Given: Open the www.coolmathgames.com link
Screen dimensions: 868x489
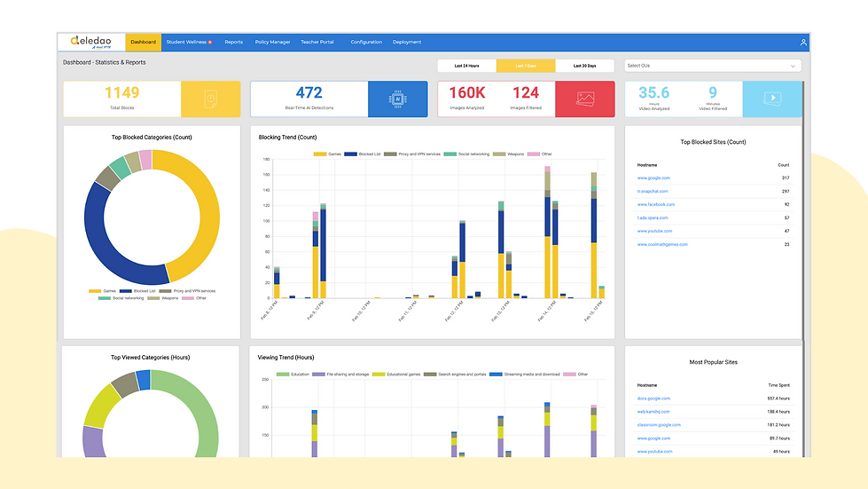Looking at the screenshot, I should click(662, 245).
